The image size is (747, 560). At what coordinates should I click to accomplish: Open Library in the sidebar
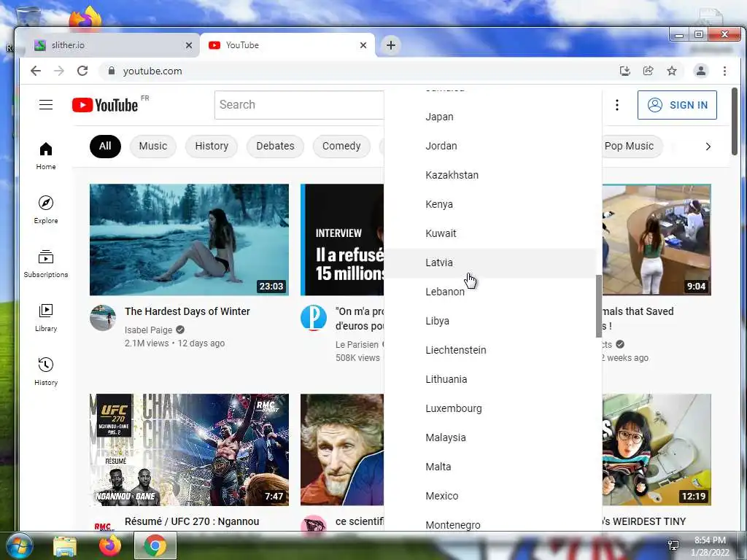coord(46,318)
